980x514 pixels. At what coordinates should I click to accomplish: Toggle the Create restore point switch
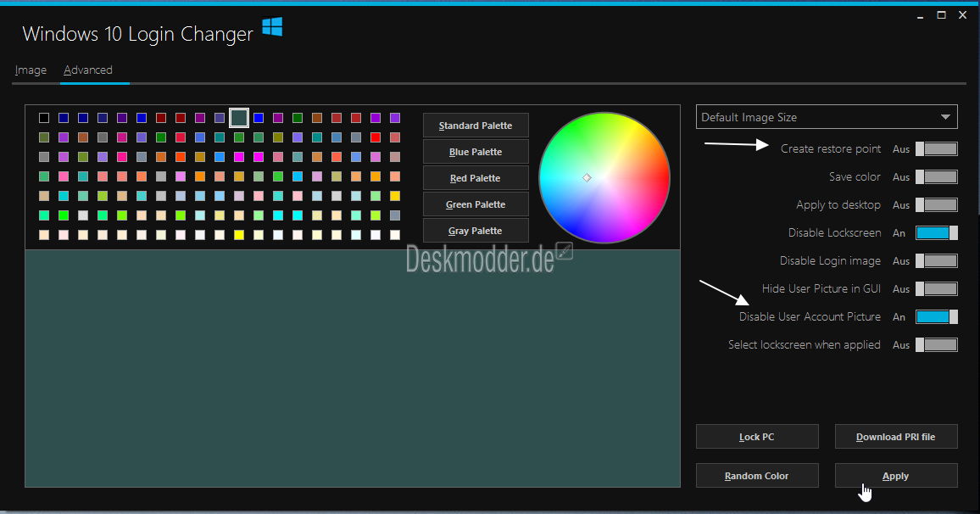pyautogui.click(x=936, y=148)
